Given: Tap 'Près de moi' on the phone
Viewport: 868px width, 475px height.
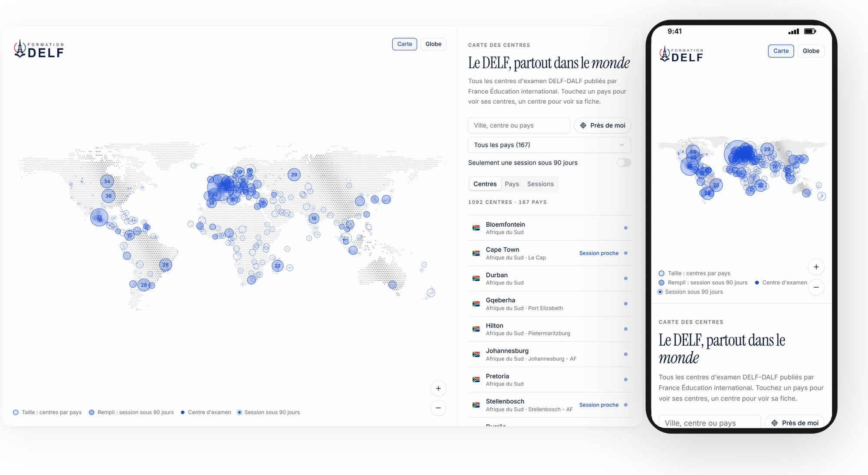Looking at the screenshot, I should pyautogui.click(x=795, y=423).
